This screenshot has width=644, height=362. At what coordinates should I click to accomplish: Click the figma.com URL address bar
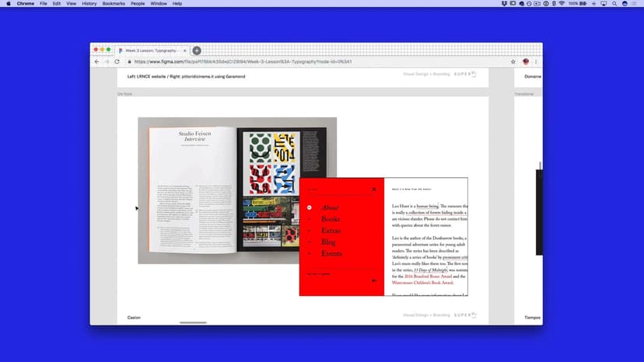coord(243,61)
